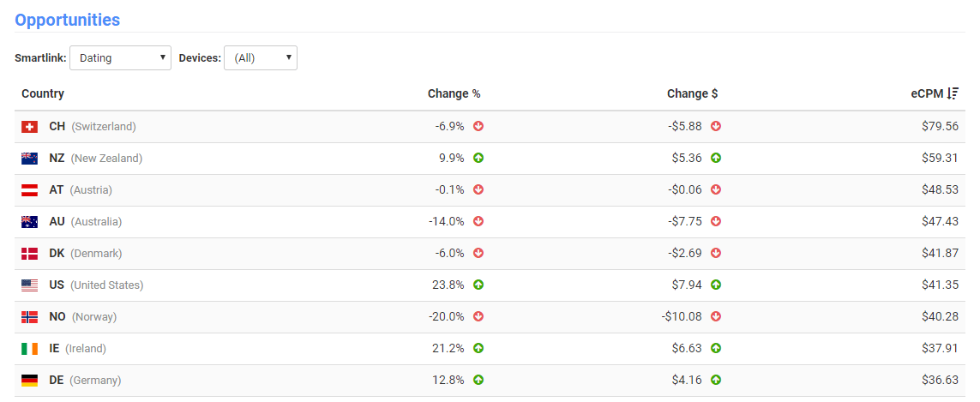Click green up arrow beside 23.8%
980x402 pixels.
pos(478,285)
